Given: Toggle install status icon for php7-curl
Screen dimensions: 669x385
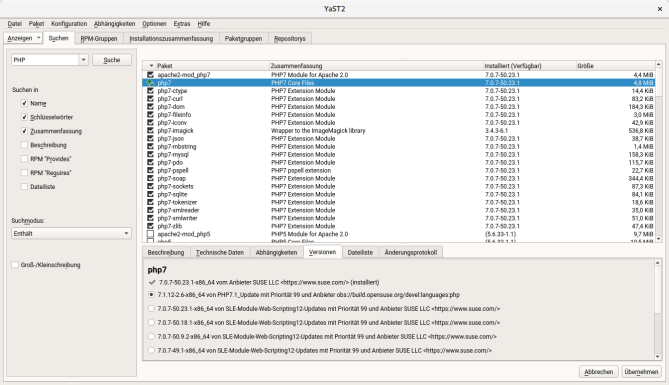Looking at the screenshot, I should pyautogui.click(x=150, y=99).
